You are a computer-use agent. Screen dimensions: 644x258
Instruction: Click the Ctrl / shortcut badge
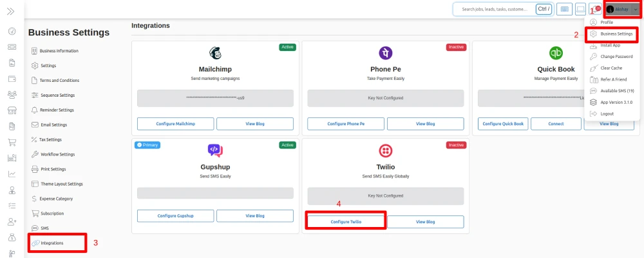click(x=544, y=9)
